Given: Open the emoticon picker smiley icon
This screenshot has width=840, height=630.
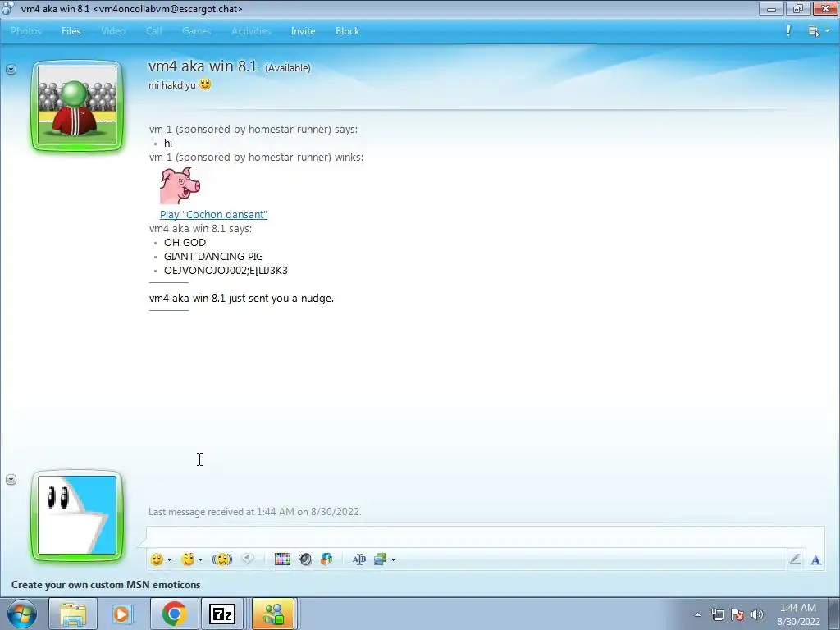Looking at the screenshot, I should pyautogui.click(x=157, y=559).
